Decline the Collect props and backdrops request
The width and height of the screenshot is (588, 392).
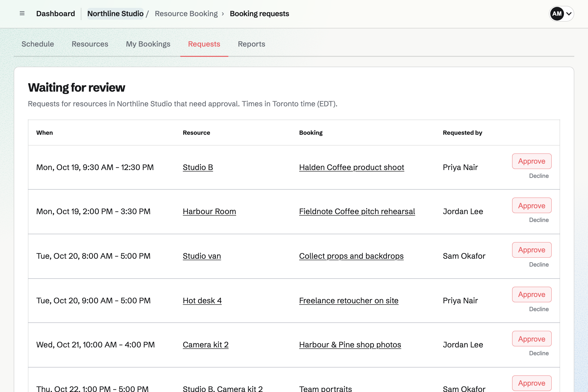(x=539, y=265)
